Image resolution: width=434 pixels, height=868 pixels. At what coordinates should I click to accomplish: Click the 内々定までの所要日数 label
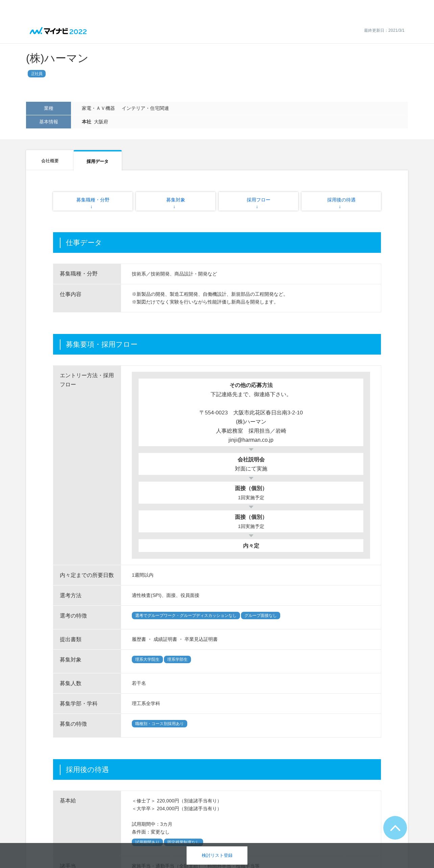(x=87, y=575)
